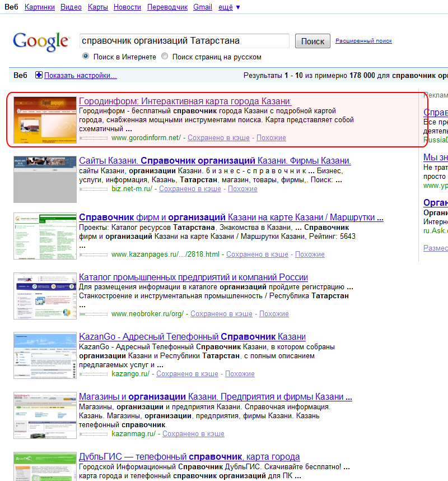
Task: Open Переводчик from the top navigation
Action: point(167,7)
